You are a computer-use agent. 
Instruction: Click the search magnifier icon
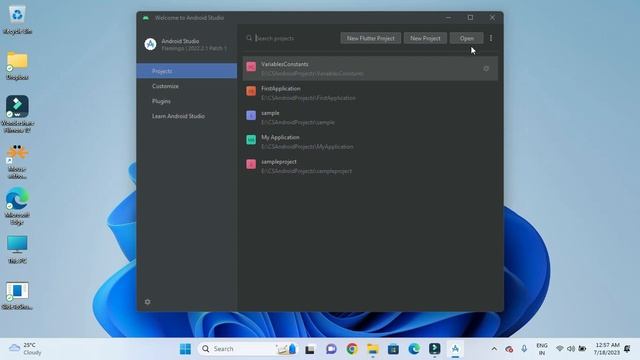coord(249,38)
